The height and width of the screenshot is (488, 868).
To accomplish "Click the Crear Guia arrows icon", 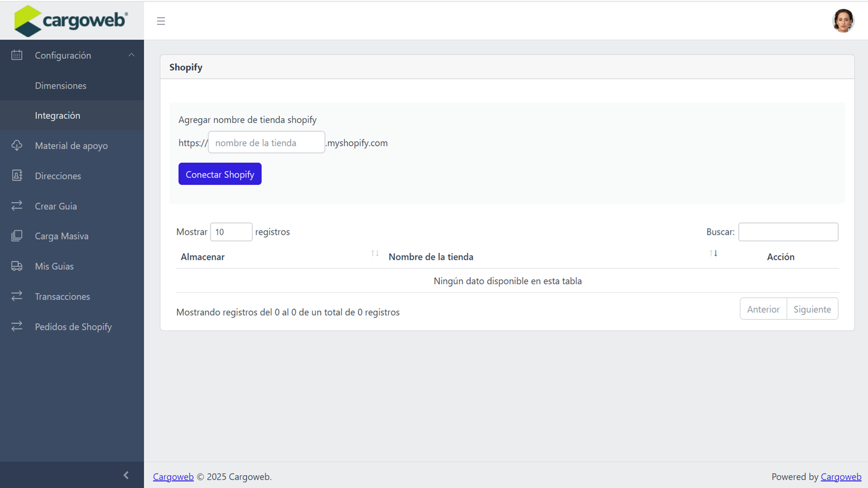I will [x=17, y=206].
